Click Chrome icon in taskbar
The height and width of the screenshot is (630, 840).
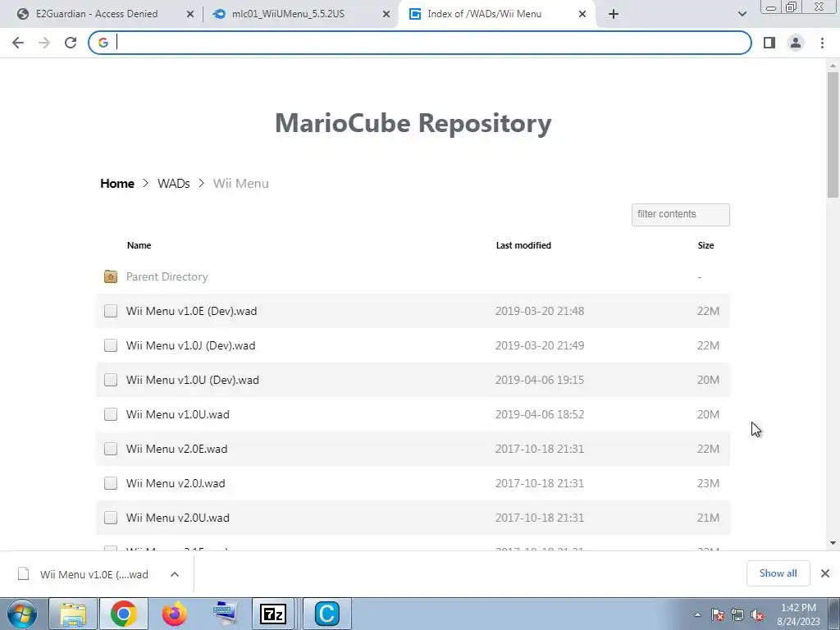click(123, 614)
